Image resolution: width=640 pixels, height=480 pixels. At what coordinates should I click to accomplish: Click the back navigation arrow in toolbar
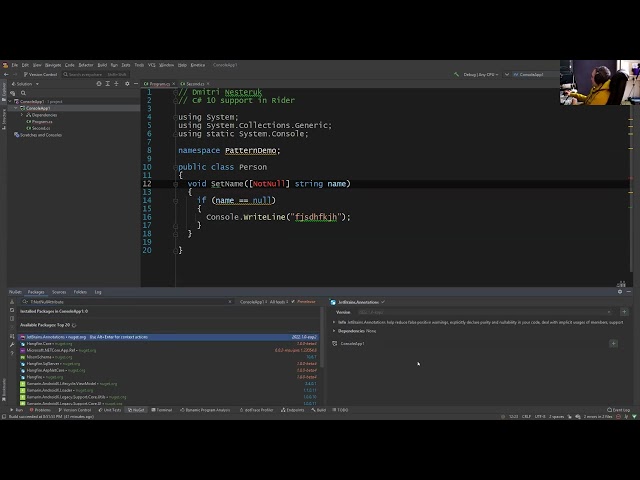coord(6,74)
